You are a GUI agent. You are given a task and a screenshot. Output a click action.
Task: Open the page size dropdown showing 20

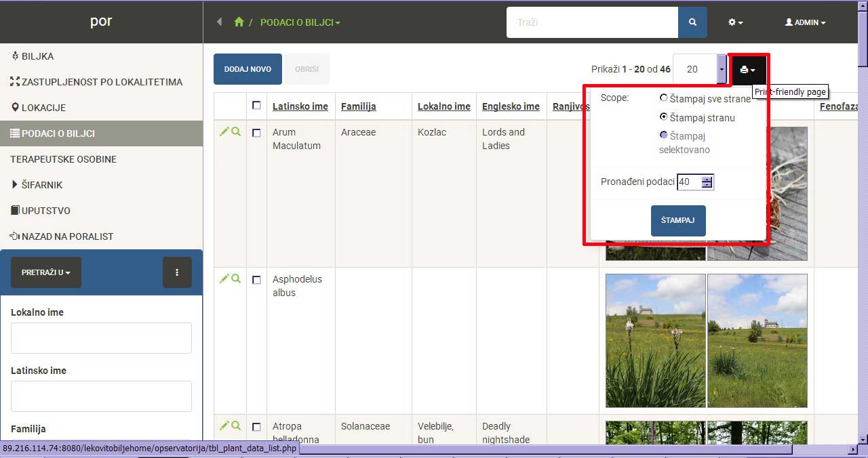722,69
